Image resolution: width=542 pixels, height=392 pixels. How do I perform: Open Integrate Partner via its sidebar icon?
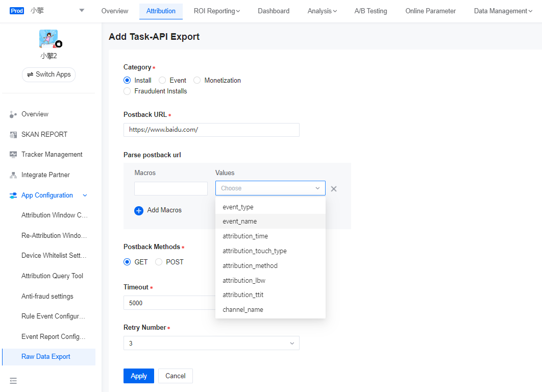click(x=12, y=175)
